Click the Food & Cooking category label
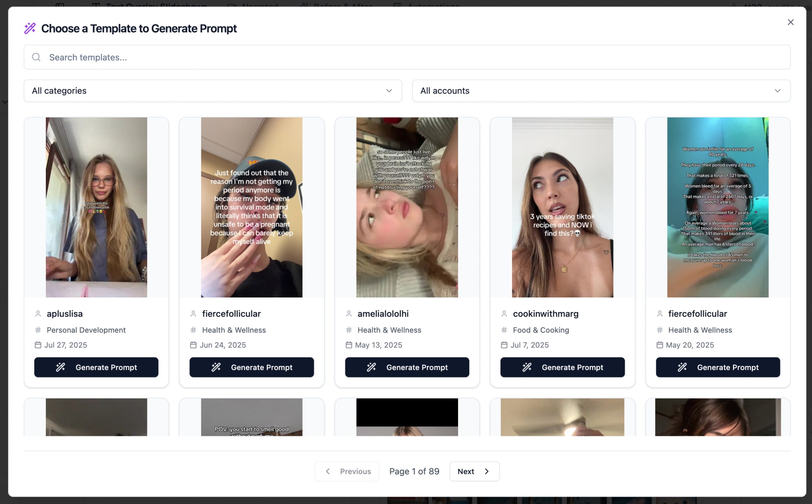Image resolution: width=812 pixels, height=504 pixels. [541, 330]
